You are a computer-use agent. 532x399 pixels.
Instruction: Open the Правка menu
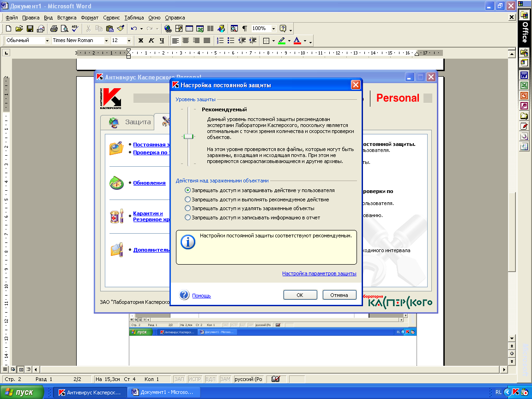click(x=31, y=18)
